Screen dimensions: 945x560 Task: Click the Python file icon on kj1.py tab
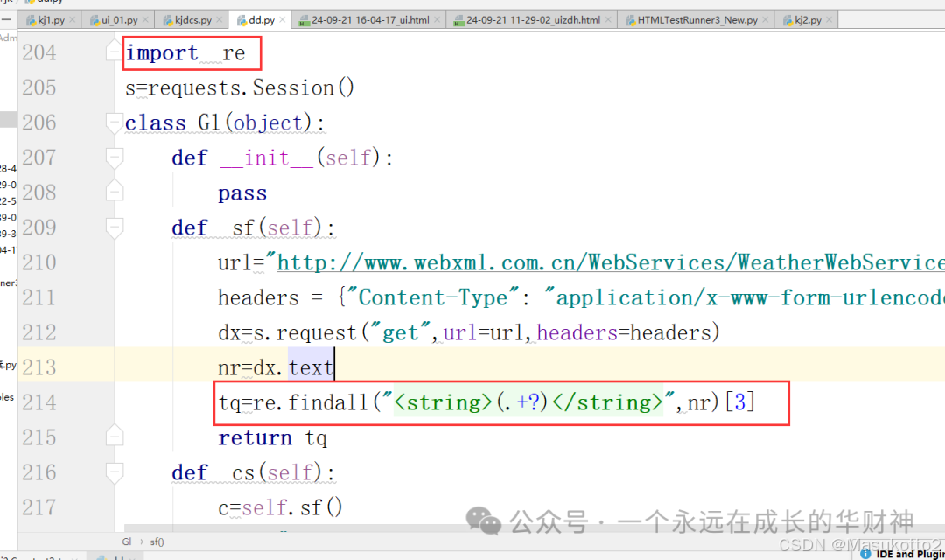tap(31, 20)
